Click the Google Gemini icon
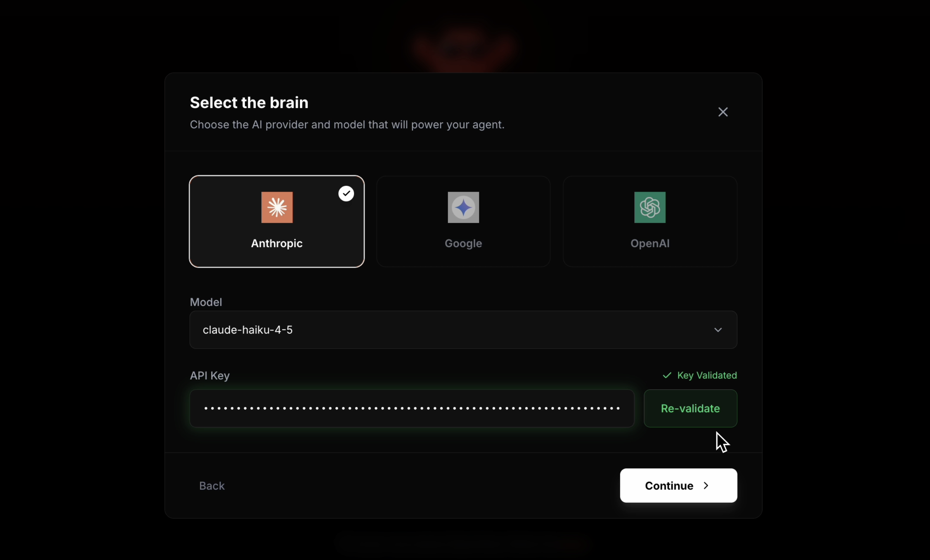Screen dimensions: 930x560 coord(463,208)
